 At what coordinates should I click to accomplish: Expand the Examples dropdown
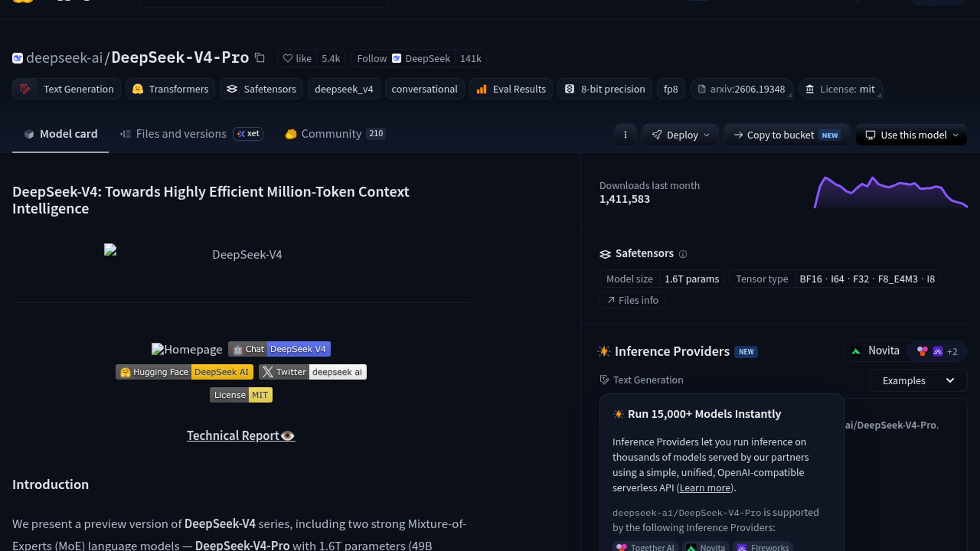(918, 381)
